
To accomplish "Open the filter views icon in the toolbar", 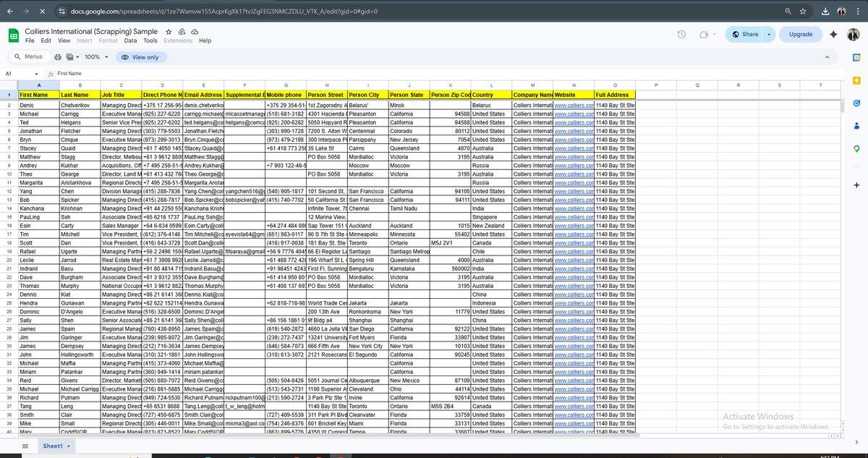I will [70, 56].
